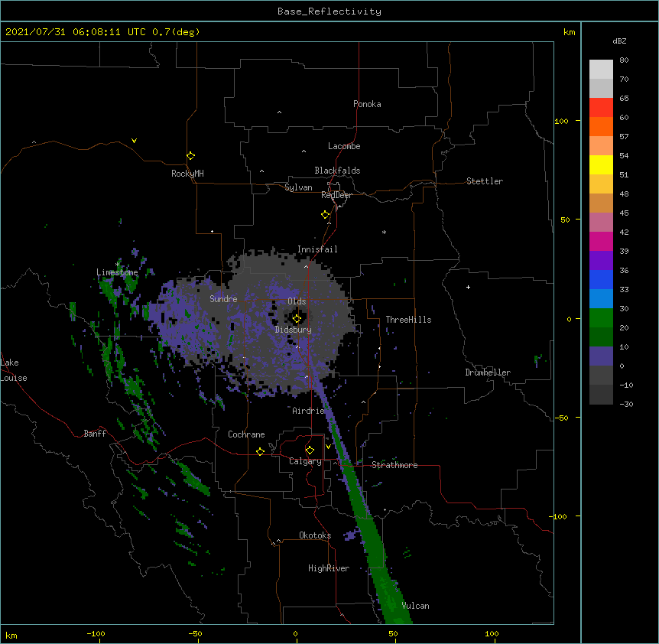Pick the slate purple 0-10 dBZ legend swatch
This screenshot has width=659, height=644.
point(601,356)
